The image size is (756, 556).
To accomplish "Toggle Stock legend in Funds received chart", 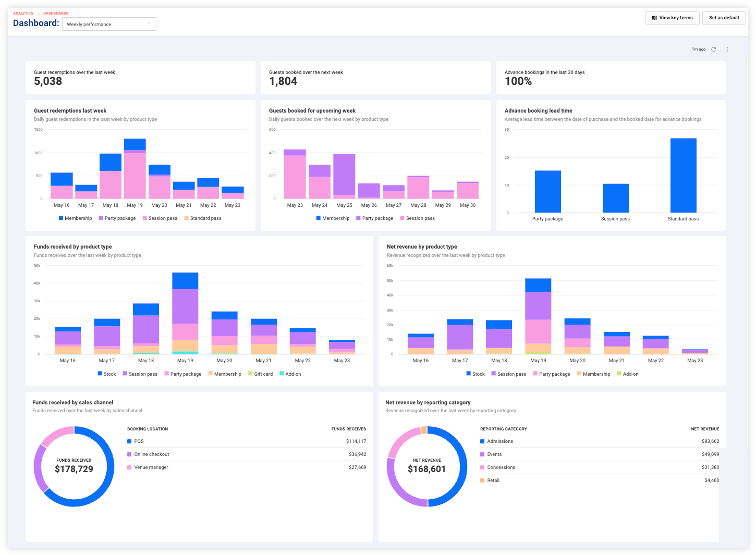I will click(x=107, y=374).
